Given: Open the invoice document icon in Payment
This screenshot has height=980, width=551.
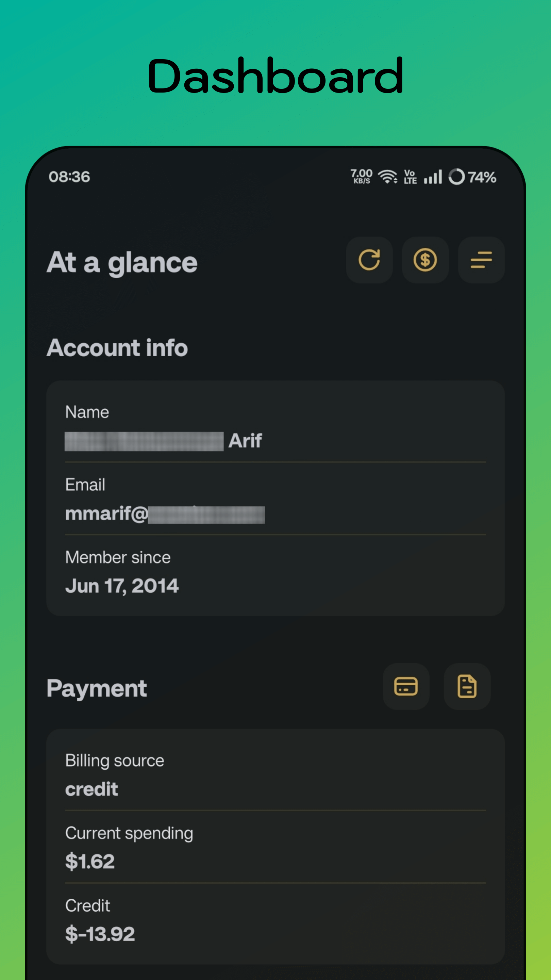Looking at the screenshot, I should click(467, 687).
